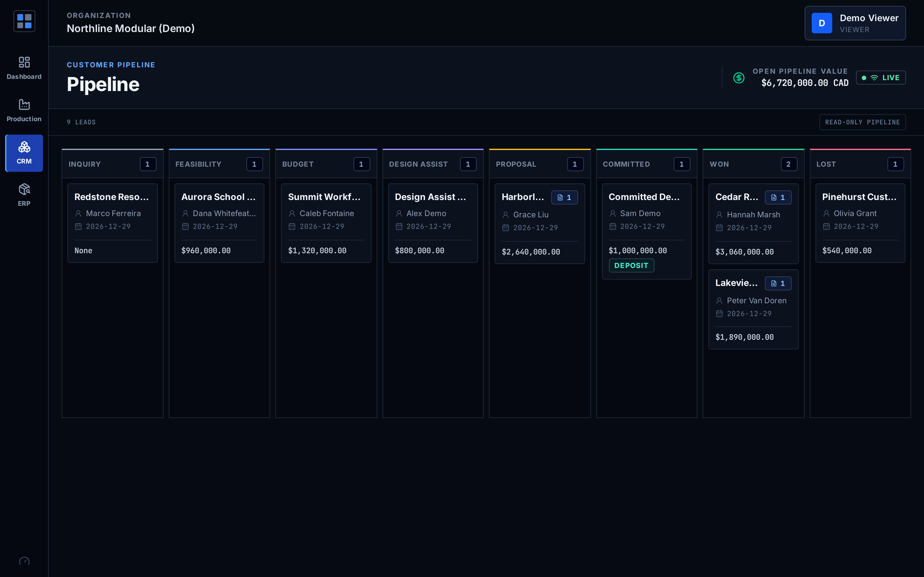Click the app logo grid icon
This screenshot has height=577, width=924.
click(24, 21)
